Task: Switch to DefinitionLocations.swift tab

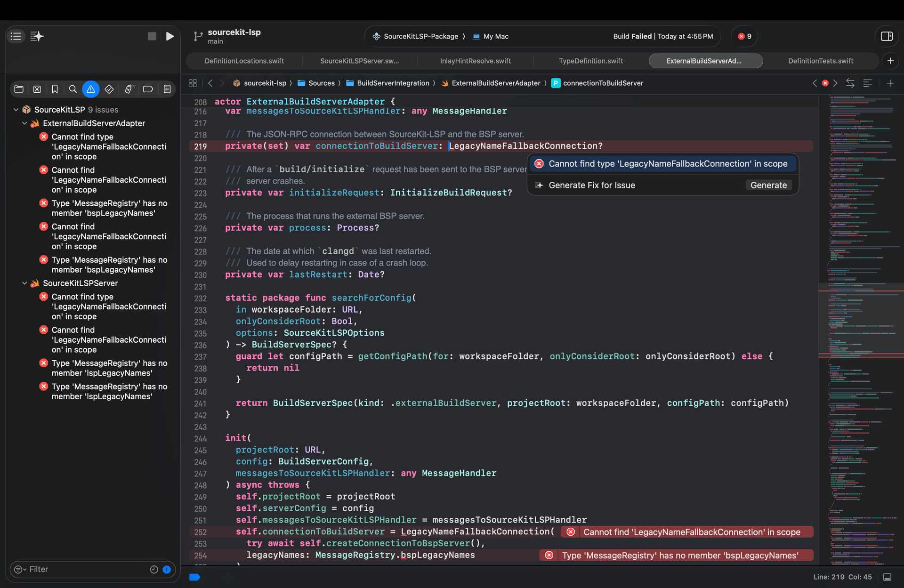Action: (x=244, y=61)
